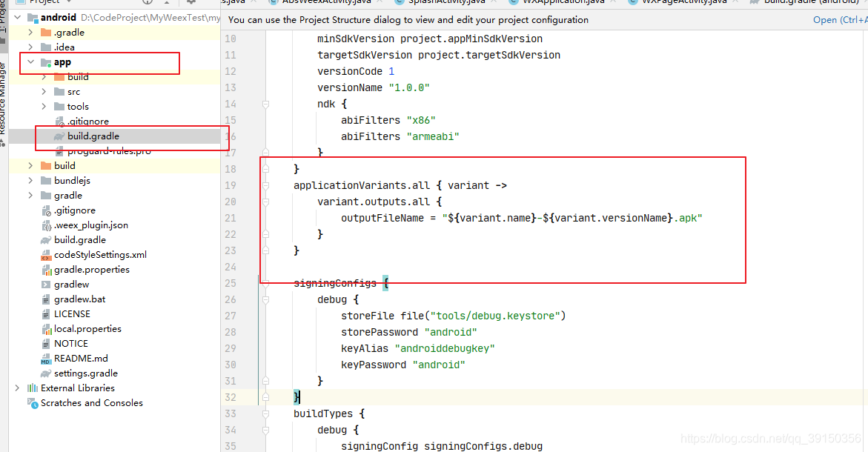The width and height of the screenshot is (868, 452).
Task: Fold the ndk block at line 14
Action: [265, 104]
